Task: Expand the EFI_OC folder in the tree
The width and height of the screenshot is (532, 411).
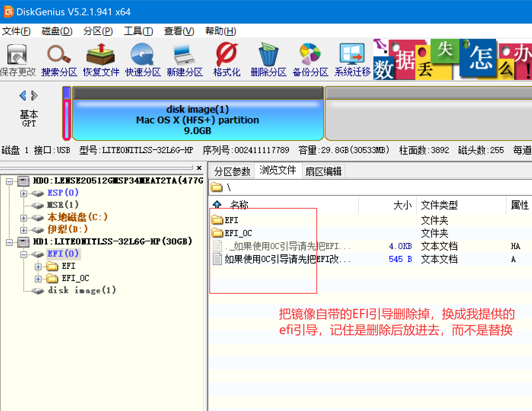Action: click(38, 279)
